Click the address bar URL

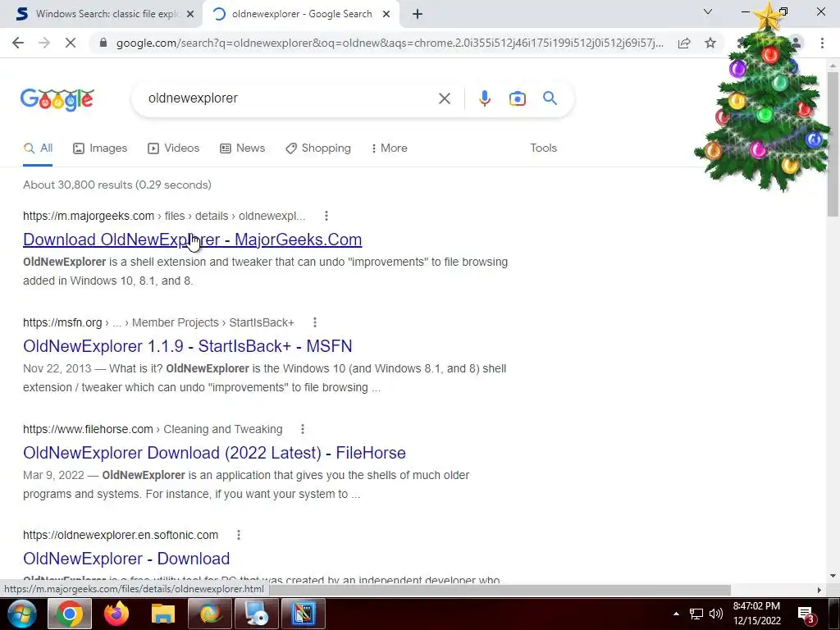click(x=390, y=43)
